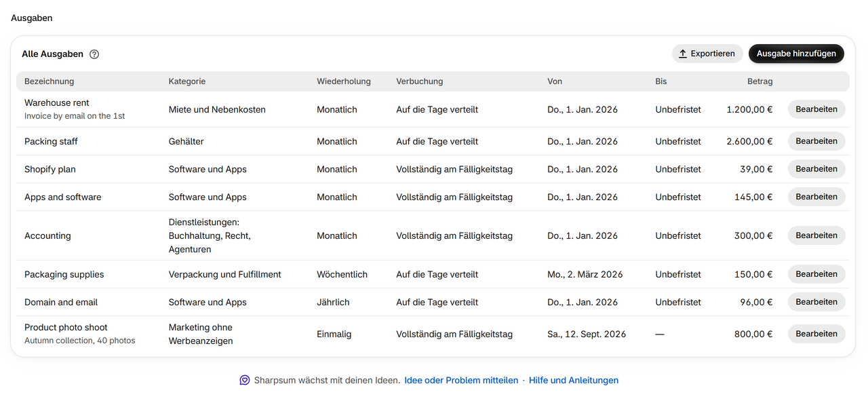Click the Ausgaben page heading
868x403 pixels.
(32, 18)
